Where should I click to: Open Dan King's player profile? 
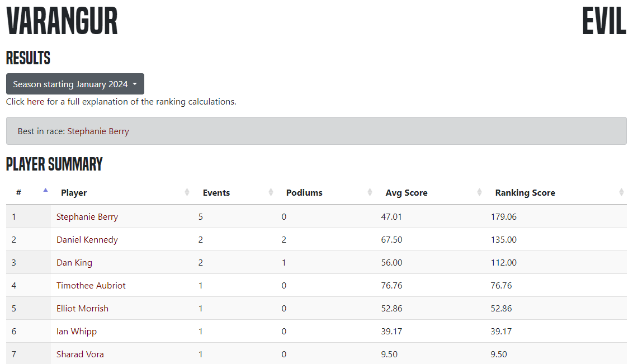[74, 262]
